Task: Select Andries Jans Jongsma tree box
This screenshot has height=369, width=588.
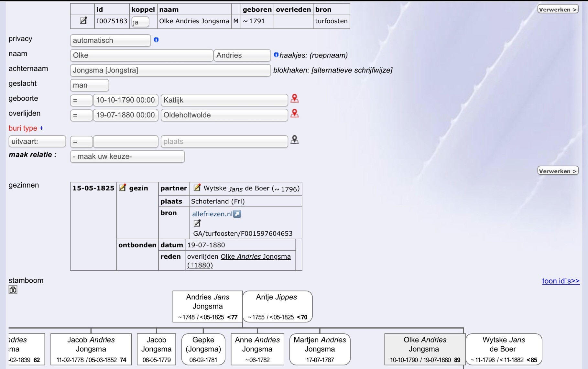Action: point(208,307)
